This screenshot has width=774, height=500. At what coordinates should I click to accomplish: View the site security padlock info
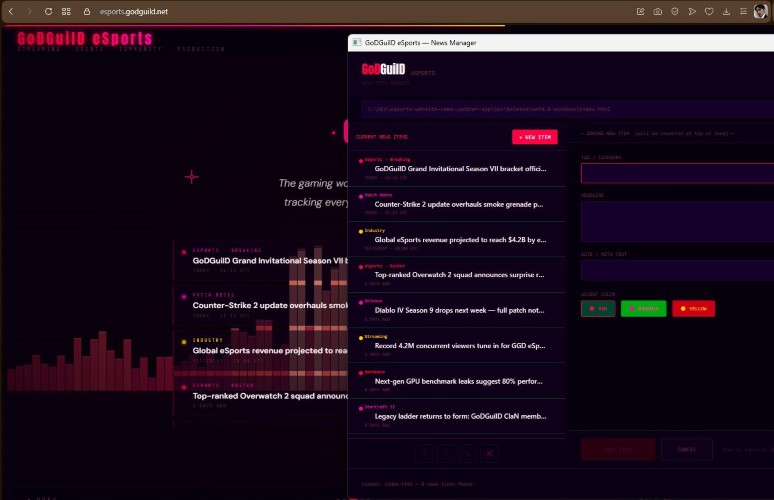click(87, 11)
